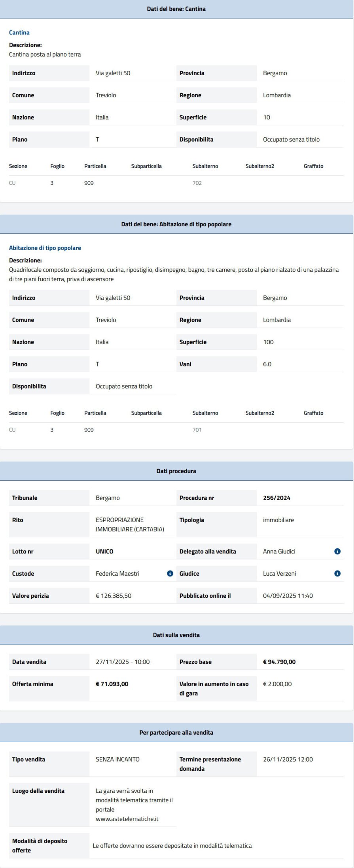
Task: Click subalterno value 702 in Cantina table
Action: [197, 183]
